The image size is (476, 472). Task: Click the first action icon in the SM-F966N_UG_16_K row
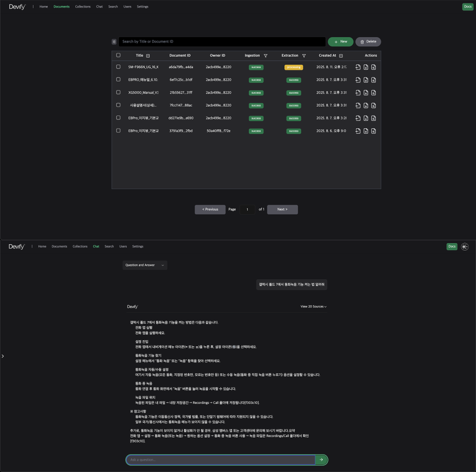tap(358, 67)
